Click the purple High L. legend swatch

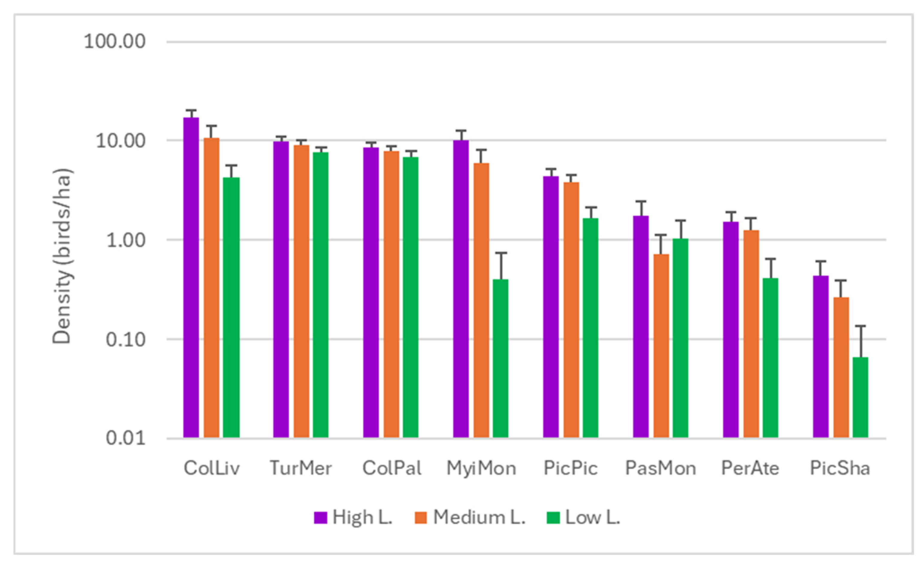[320, 518]
